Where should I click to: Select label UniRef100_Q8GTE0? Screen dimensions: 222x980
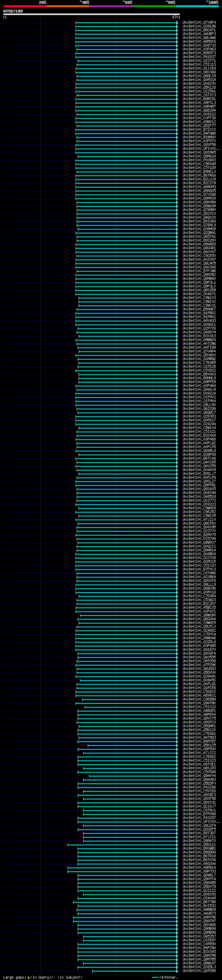(199, 524)
